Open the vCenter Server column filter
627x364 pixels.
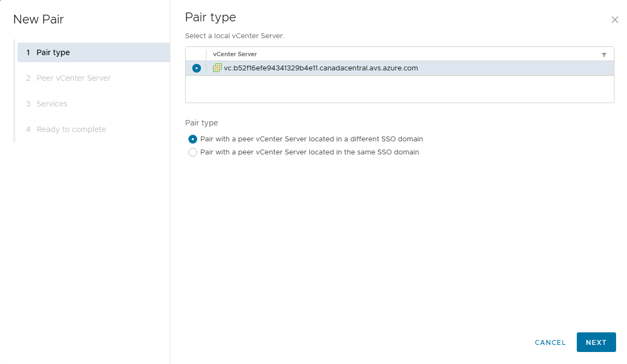(x=604, y=55)
